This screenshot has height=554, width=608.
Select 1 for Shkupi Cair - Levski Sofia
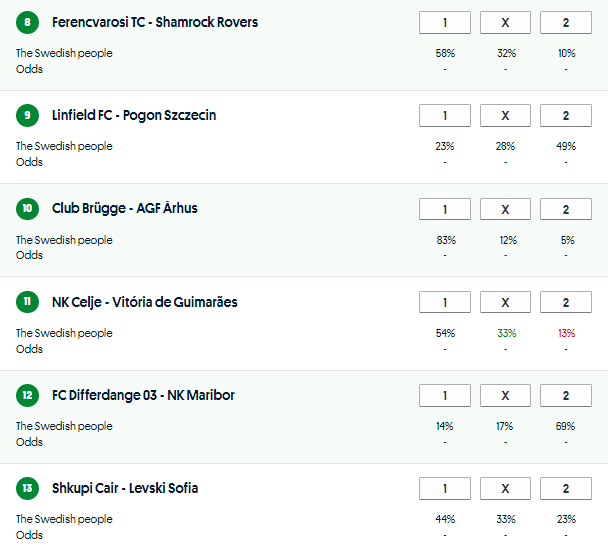click(445, 489)
